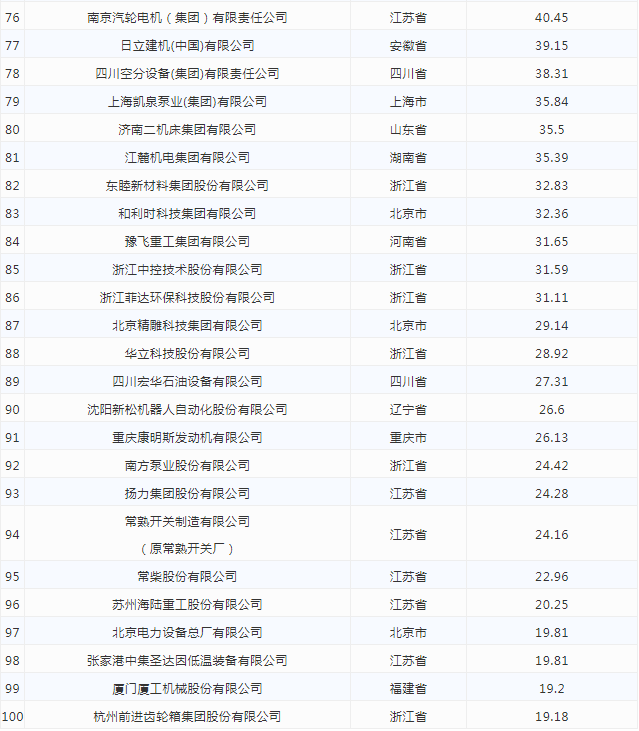The image size is (639, 731).
Task: Select 湖南省 province cell
Action: point(408,158)
